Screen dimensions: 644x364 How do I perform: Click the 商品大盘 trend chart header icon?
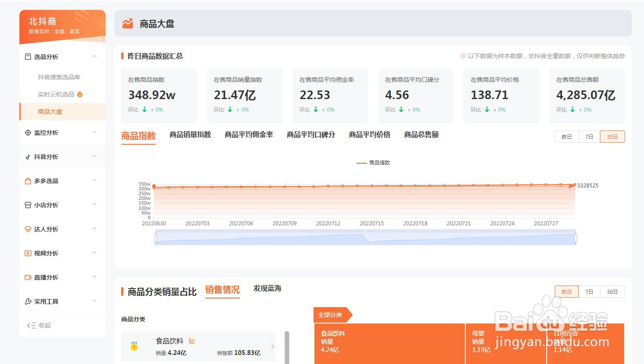[128, 23]
